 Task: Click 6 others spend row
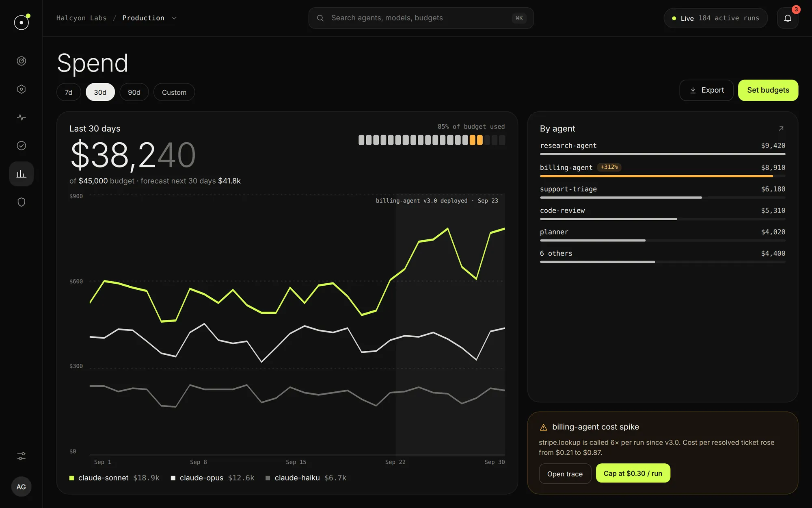coord(663,257)
